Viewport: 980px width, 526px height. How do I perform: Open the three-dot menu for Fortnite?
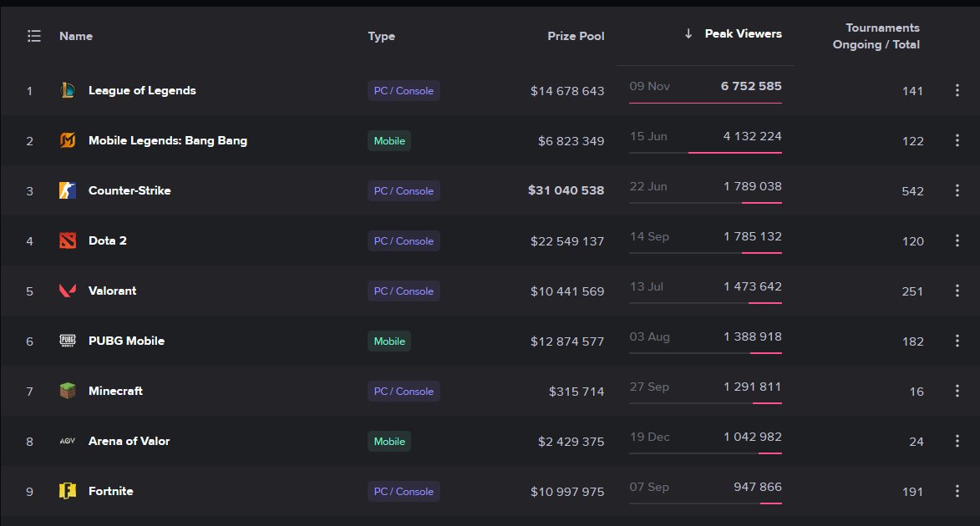pos(957,491)
